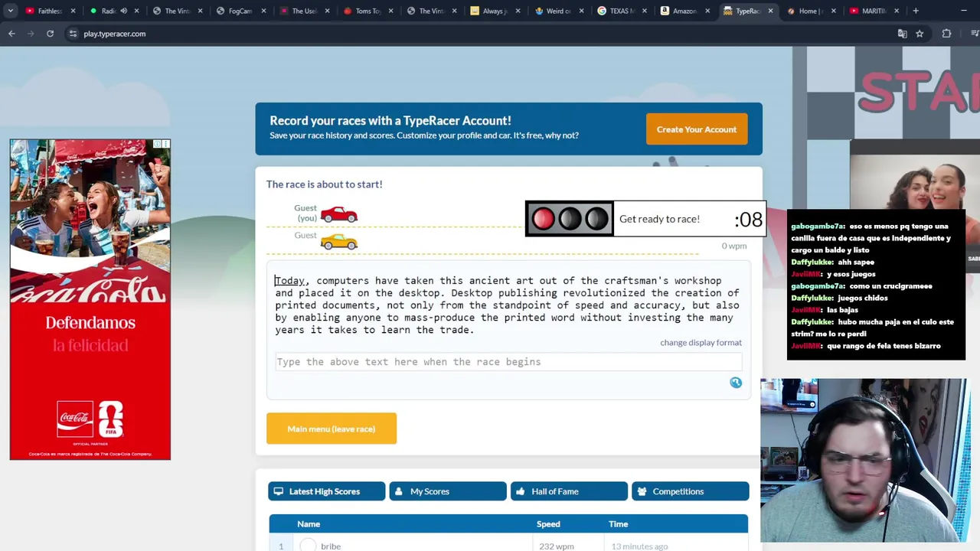Click the Time column header
This screenshot has width=980, height=551.
(619, 524)
